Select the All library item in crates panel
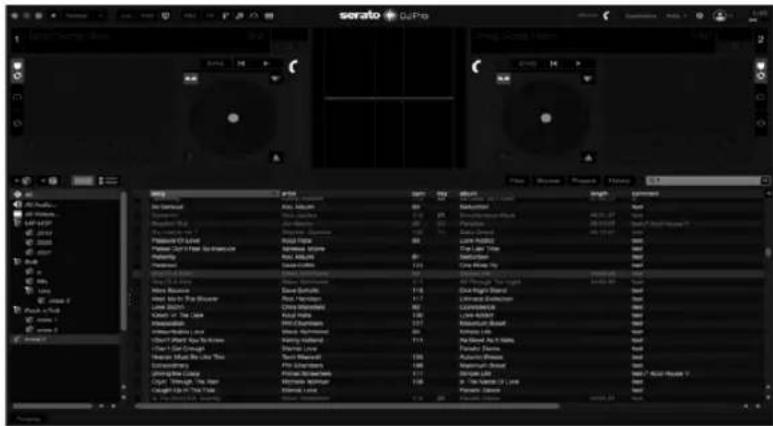The width and height of the screenshot is (773, 426). tap(65, 195)
